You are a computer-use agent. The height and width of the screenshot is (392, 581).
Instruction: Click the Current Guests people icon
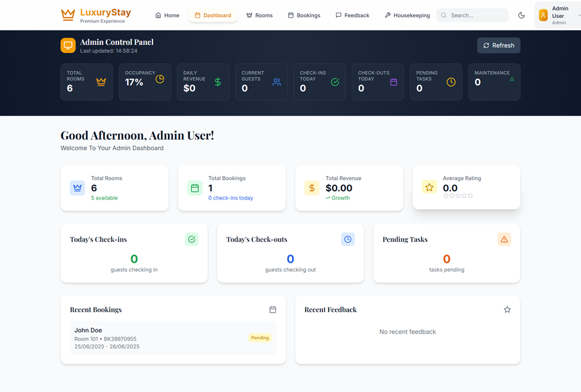pos(276,82)
